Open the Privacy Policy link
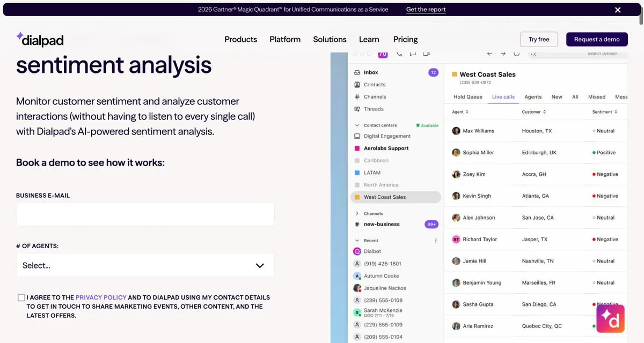 pyautogui.click(x=101, y=297)
